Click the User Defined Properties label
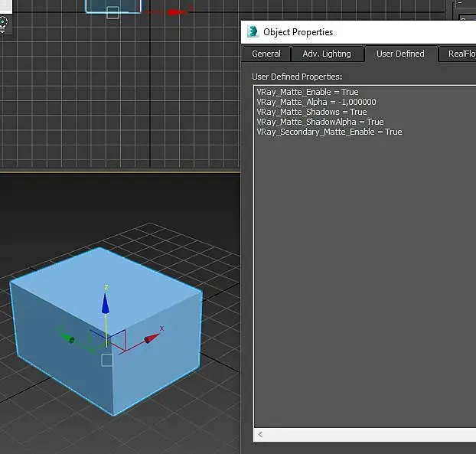 pyautogui.click(x=297, y=77)
